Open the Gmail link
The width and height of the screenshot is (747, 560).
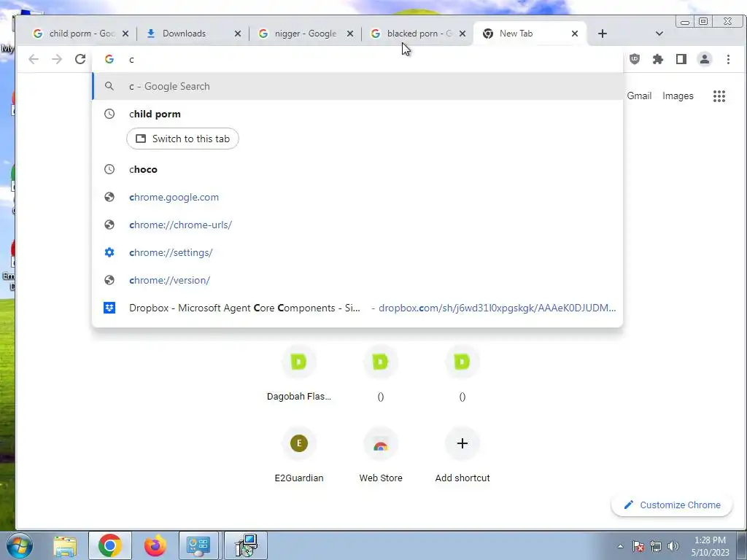[x=639, y=96]
